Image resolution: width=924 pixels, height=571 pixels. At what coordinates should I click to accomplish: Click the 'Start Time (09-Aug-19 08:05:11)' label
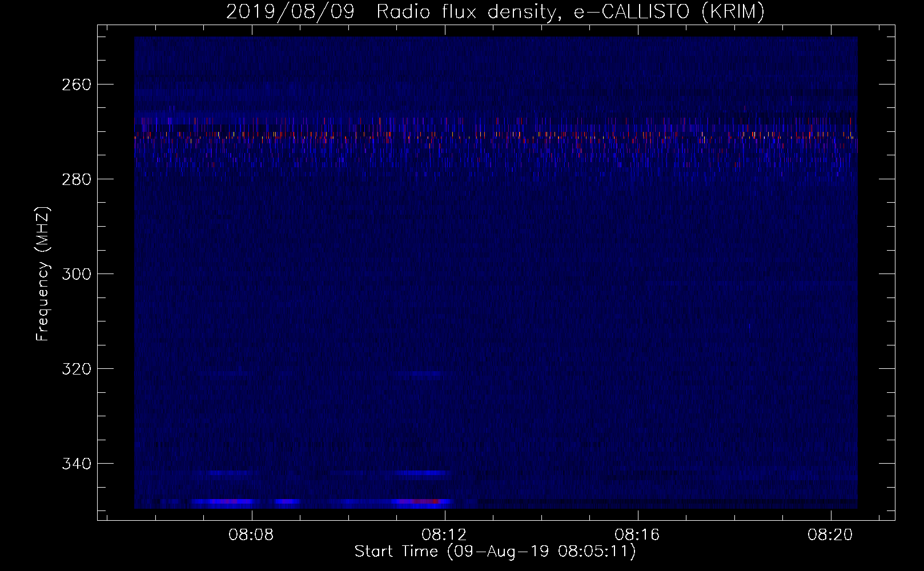click(x=495, y=552)
